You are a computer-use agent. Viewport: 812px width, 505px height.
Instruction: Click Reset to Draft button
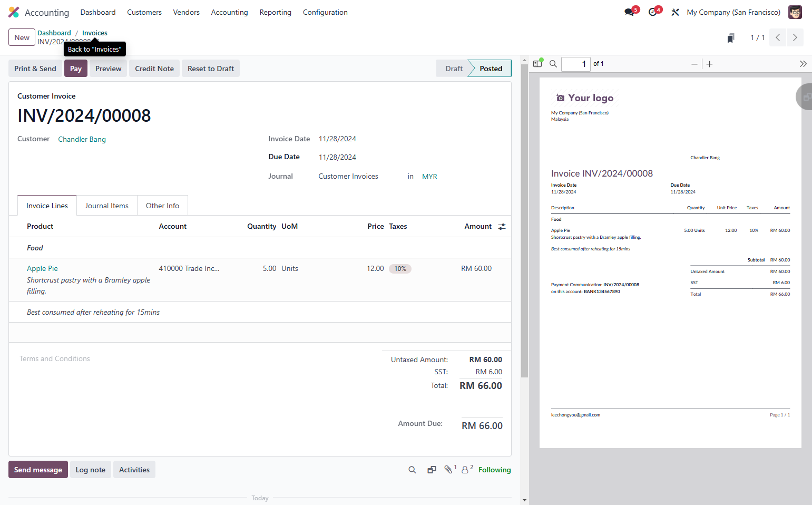click(x=211, y=69)
